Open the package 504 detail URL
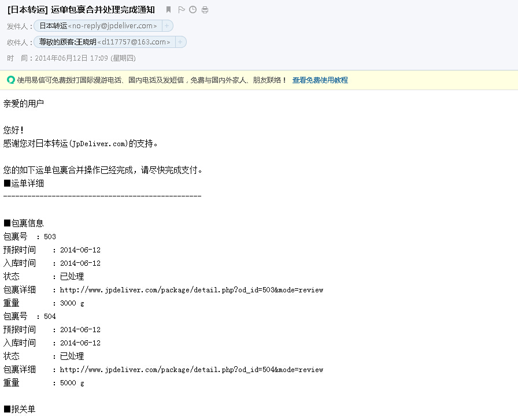The width and height of the screenshot is (518, 420). click(x=191, y=370)
